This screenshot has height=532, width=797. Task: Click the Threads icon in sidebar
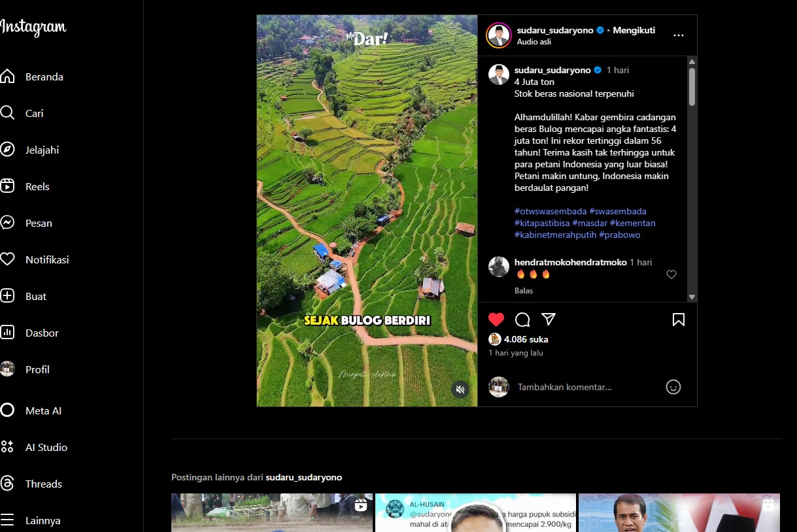(7, 484)
